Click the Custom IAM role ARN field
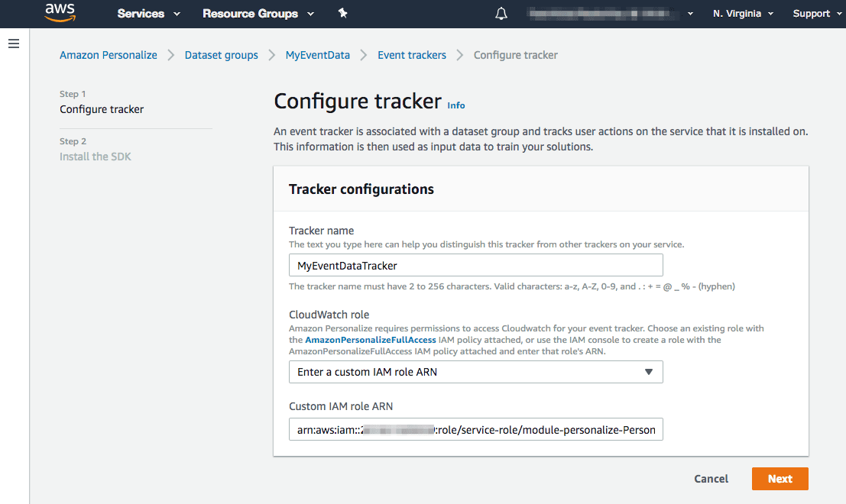The width and height of the screenshot is (846, 504). click(x=475, y=429)
